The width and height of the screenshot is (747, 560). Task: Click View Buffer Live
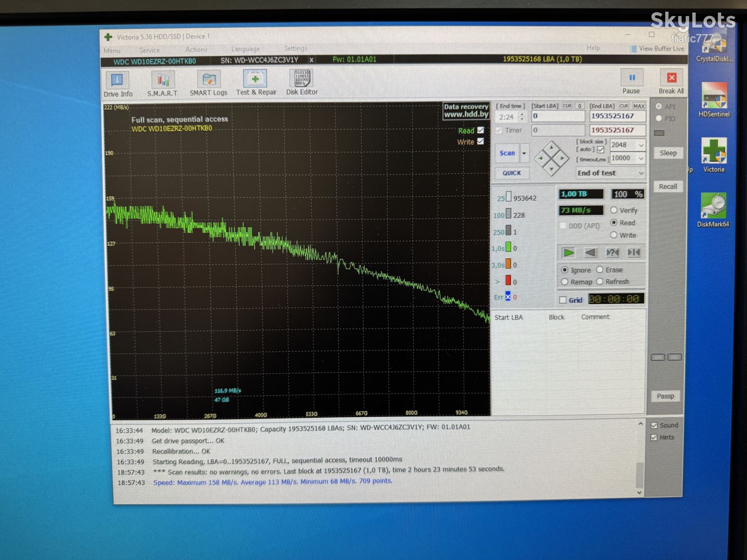click(x=657, y=48)
